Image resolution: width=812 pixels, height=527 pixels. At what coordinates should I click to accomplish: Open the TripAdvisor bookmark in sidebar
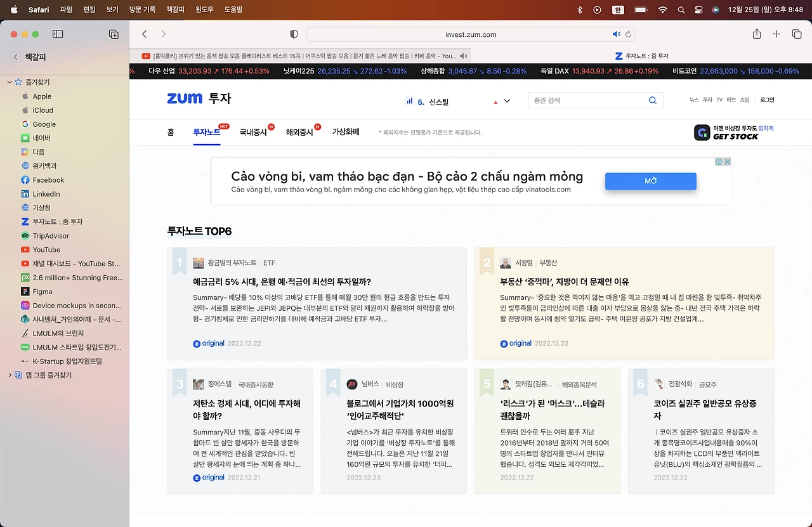pyautogui.click(x=46, y=236)
